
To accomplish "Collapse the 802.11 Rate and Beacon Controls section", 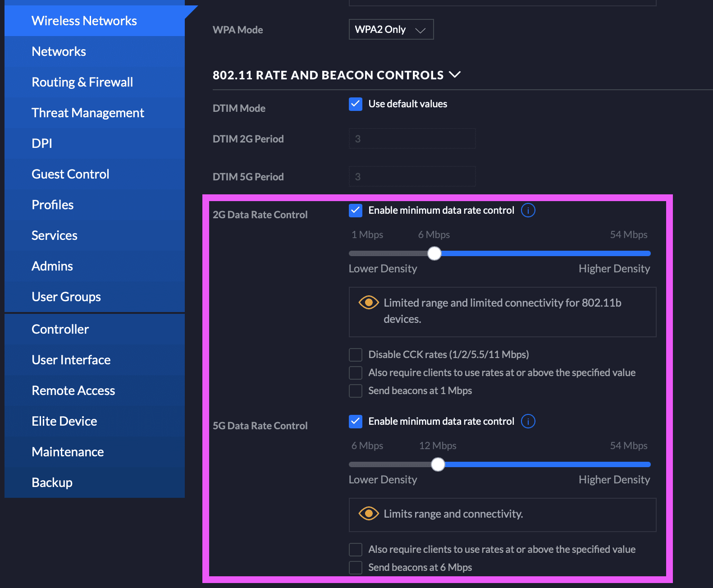I will click(x=455, y=75).
